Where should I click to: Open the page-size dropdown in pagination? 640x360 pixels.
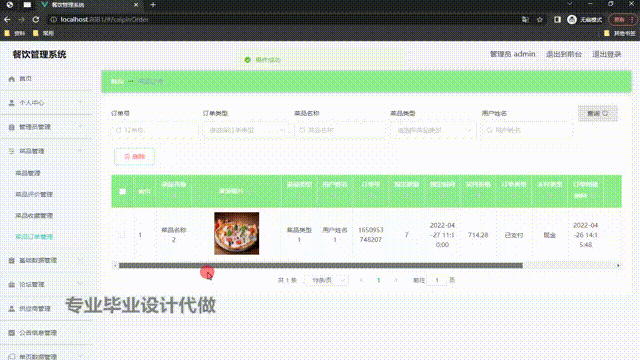pos(327,280)
